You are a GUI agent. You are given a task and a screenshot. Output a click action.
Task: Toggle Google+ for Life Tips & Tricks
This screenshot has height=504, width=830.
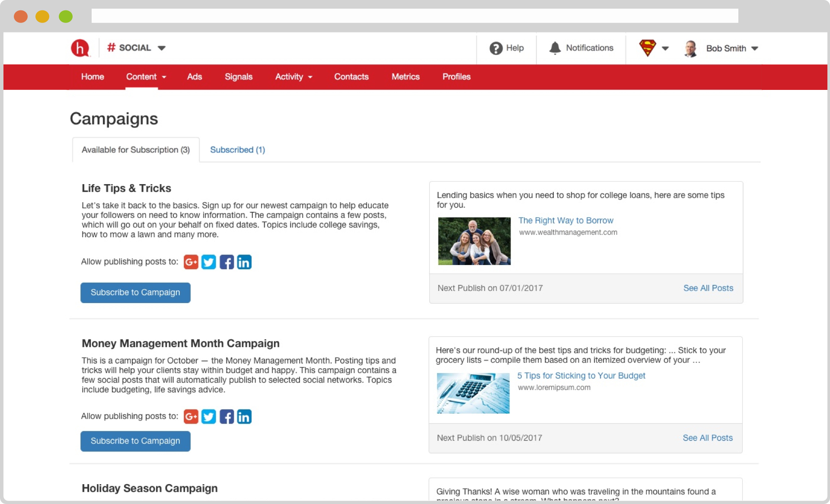(191, 262)
